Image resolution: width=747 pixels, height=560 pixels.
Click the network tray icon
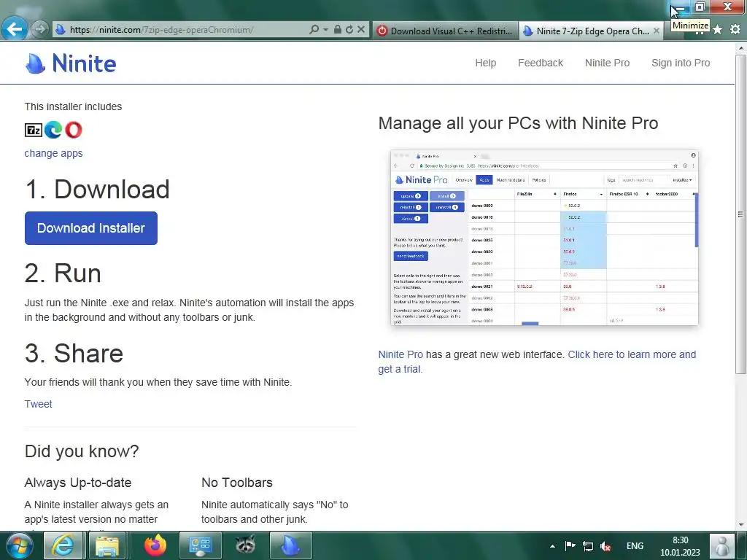coord(588,546)
